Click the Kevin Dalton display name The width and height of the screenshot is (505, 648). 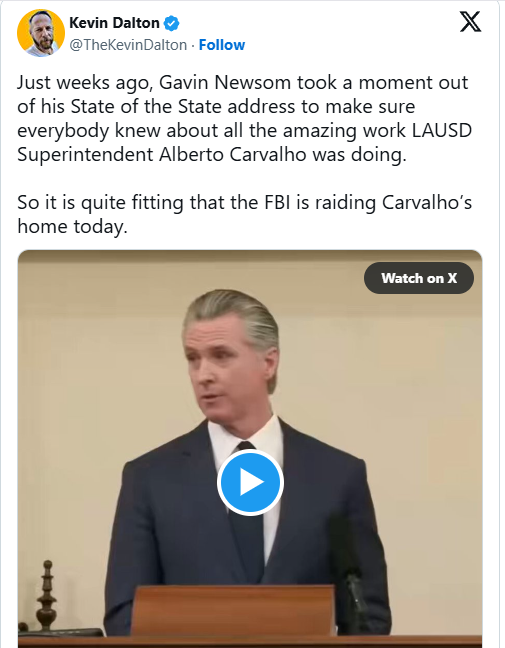pos(114,23)
